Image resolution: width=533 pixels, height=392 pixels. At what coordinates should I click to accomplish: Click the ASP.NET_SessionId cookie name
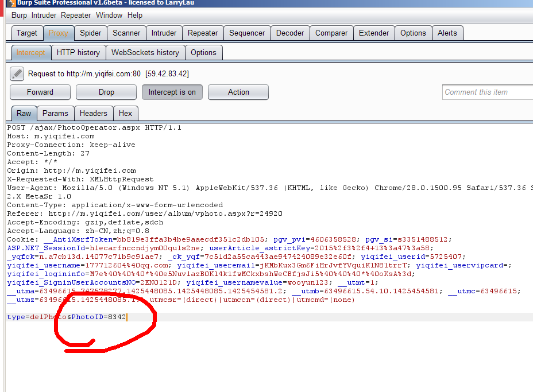point(46,248)
